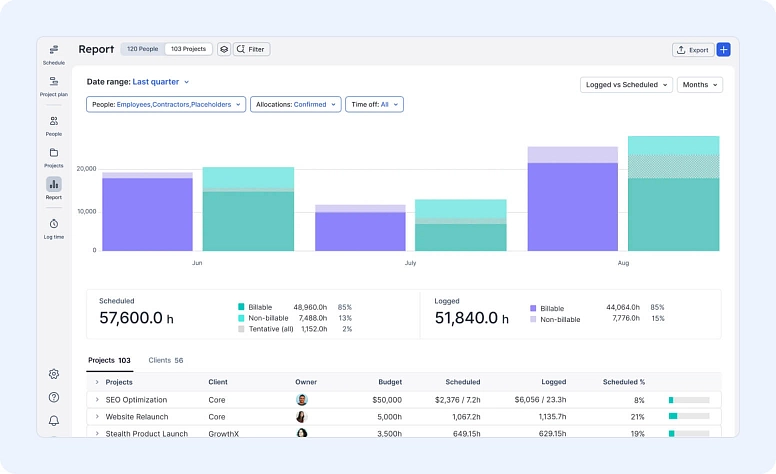Viewport: 776px width, 474px height.
Task: Open the Schedule view in sidebar
Action: [54, 50]
